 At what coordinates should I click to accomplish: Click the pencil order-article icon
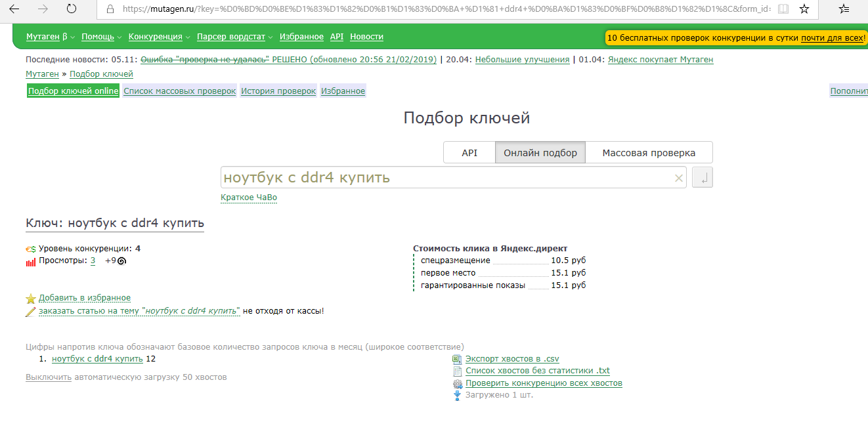30,312
